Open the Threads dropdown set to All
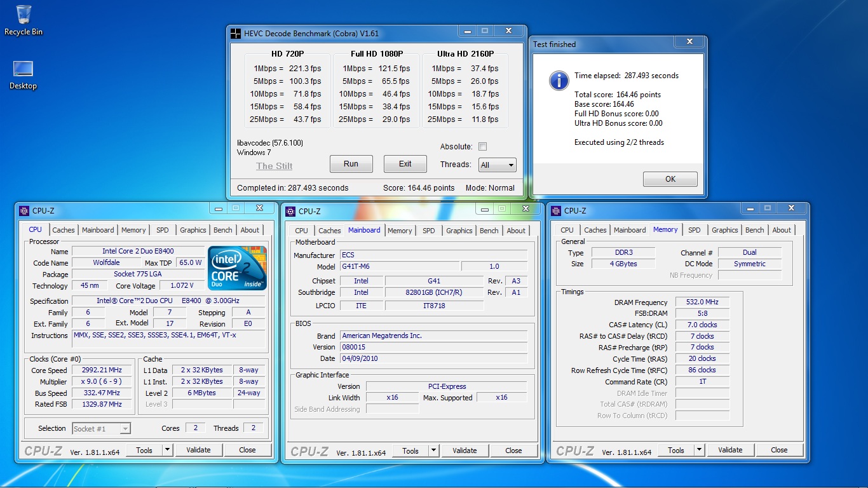The width and height of the screenshot is (868, 488). pos(497,165)
